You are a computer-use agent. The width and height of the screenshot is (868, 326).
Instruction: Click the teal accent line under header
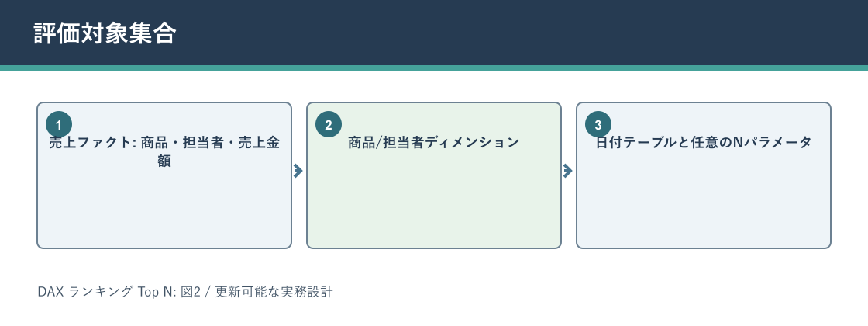click(x=434, y=68)
